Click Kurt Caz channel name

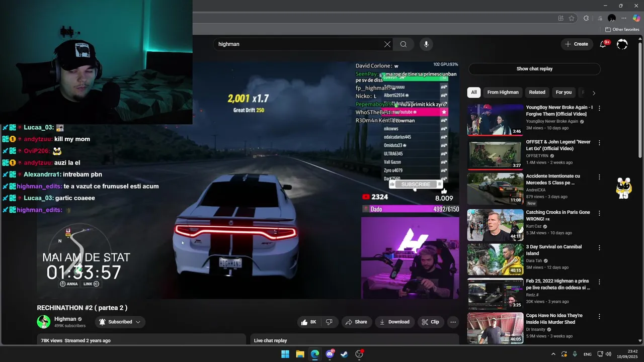click(534, 227)
